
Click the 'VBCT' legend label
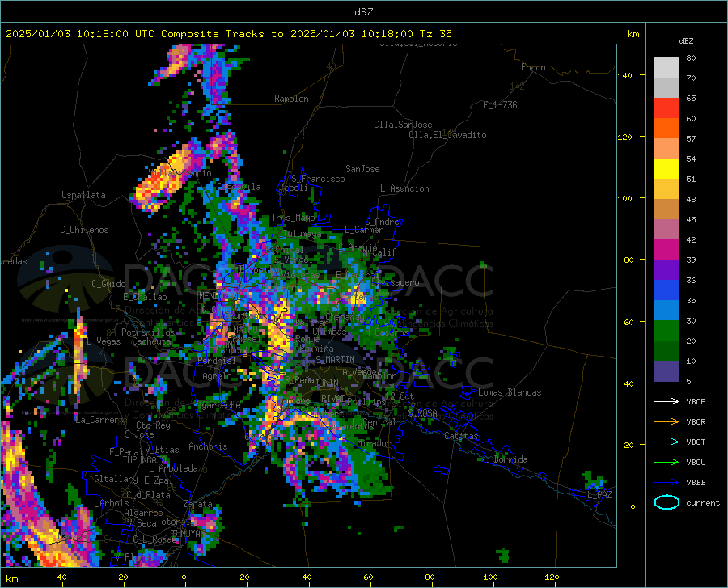(696, 442)
